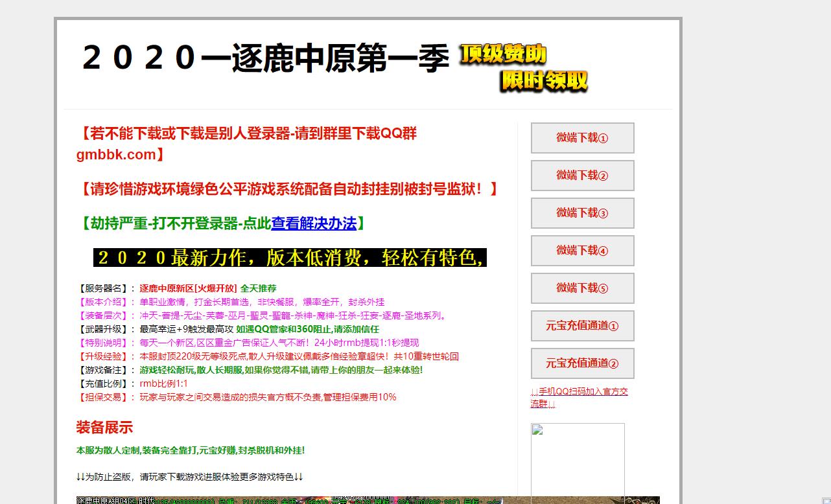Follow the 查看解决办法 link
Image resolution: width=831 pixels, height=504 pixels.
tap(314, 223)
